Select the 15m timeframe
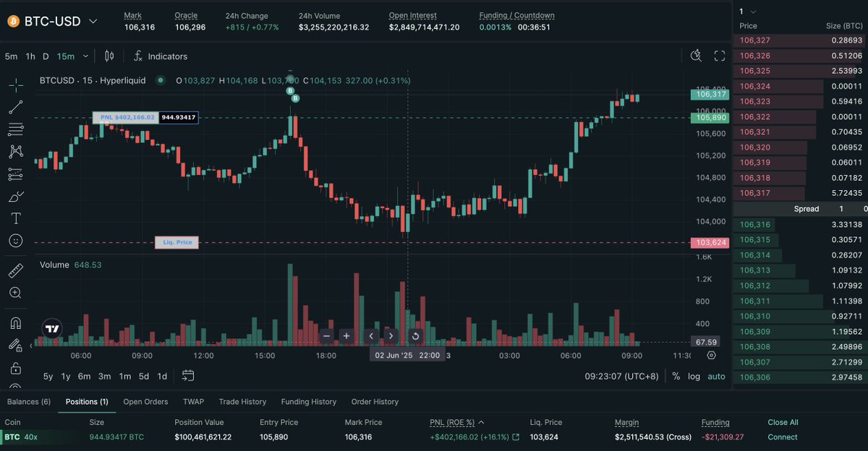 pos(66,56)
